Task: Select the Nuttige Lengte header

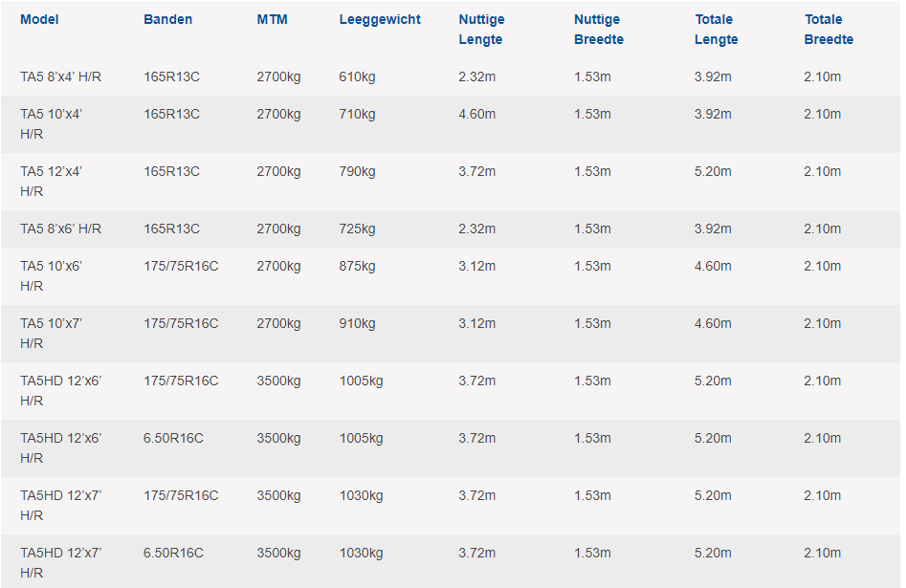Action: click(x=481, y=30)
